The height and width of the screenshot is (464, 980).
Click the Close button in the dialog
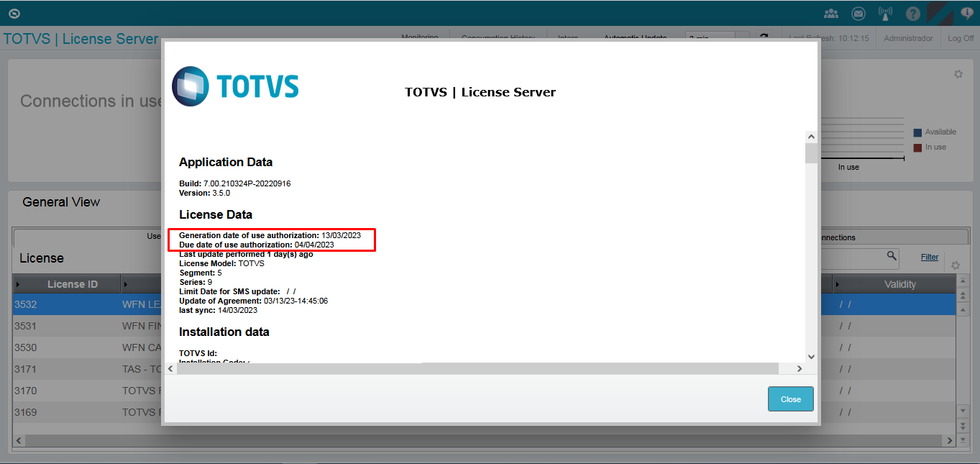(791, 399)
